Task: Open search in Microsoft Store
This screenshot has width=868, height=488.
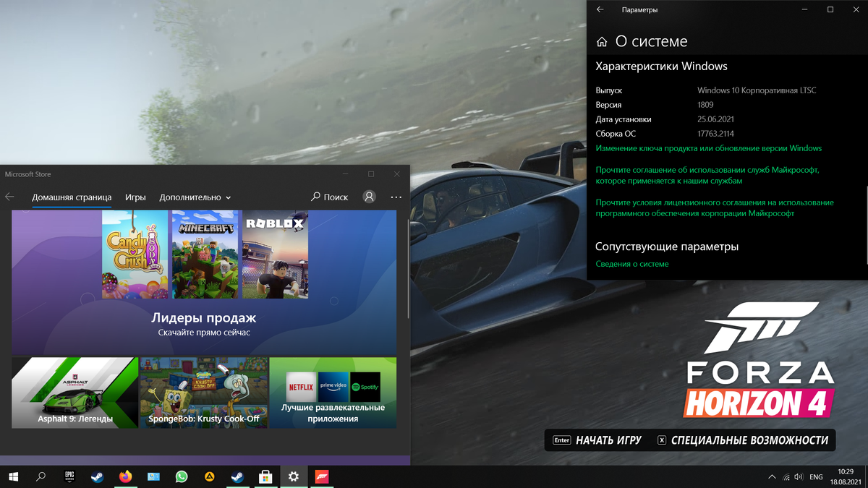Action: [329, 197]
